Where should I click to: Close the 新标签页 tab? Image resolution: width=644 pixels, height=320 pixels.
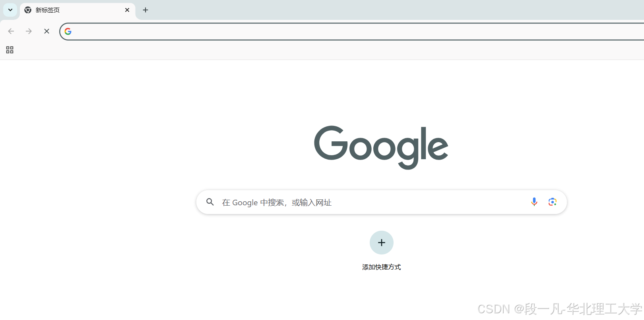coord(127,10)
